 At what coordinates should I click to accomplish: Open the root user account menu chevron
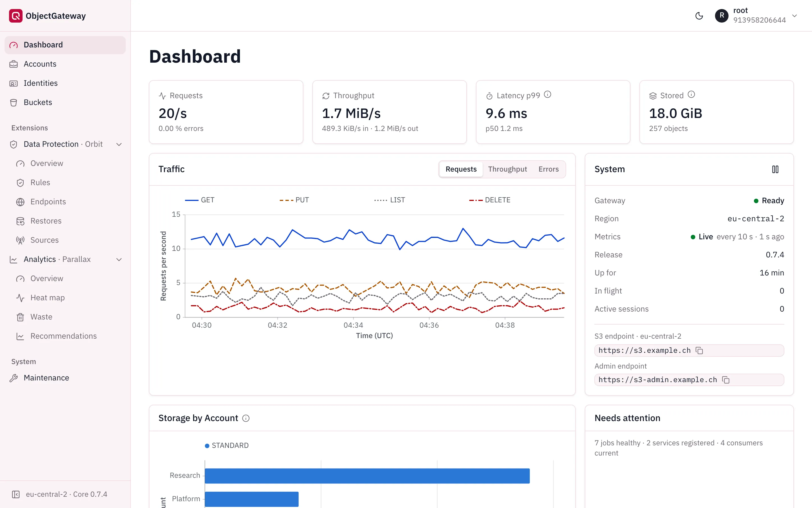click(794, 16)
